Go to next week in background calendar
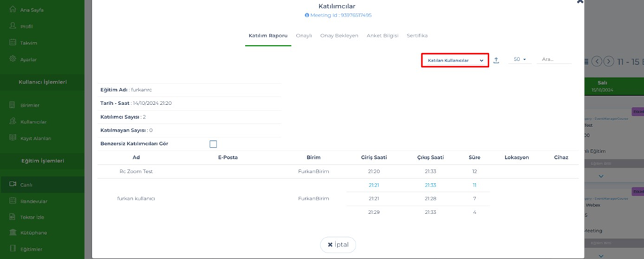Image resolution: width=644 pixels, height=259 pixels. pyautogui.click(x=609, y=61)
